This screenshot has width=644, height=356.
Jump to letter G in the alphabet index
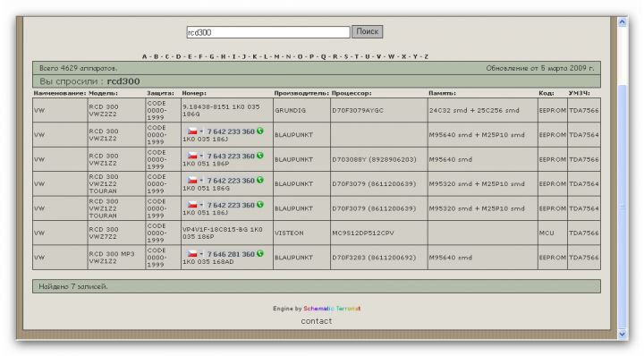pos(211,56)
